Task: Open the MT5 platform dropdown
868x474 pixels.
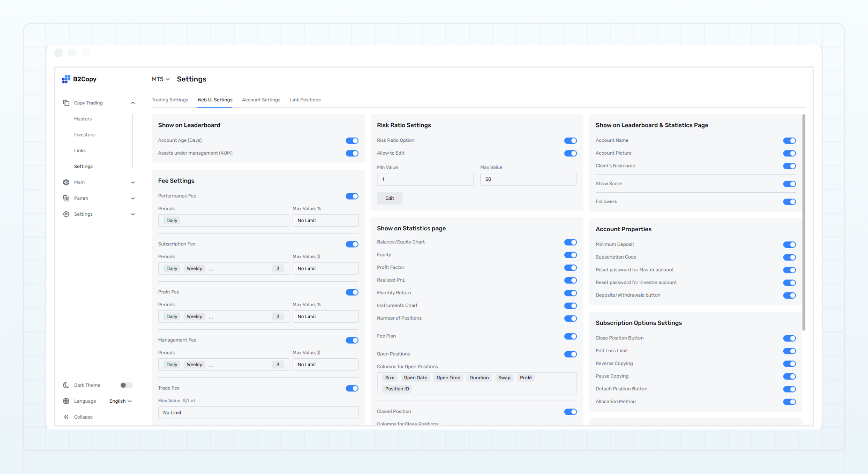Action: point(160,79)
